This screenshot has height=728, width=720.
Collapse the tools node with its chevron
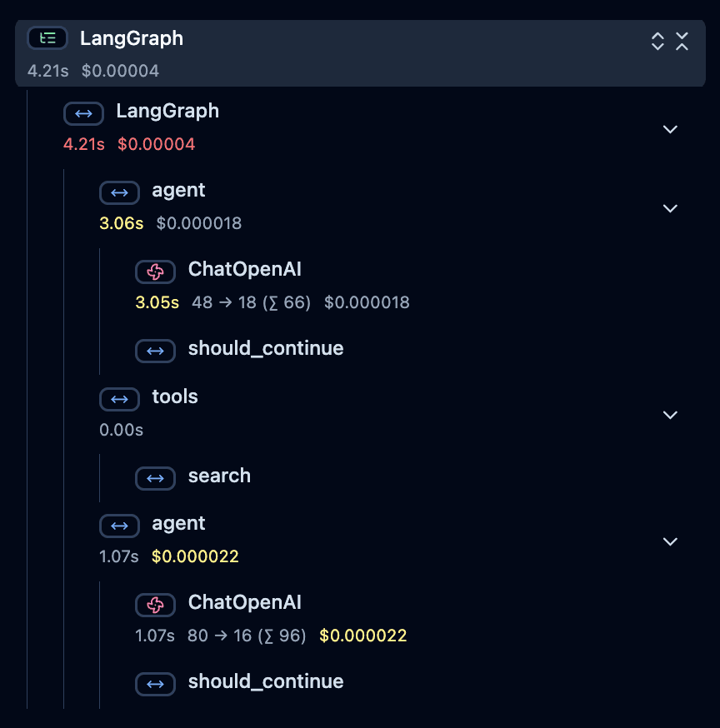tap(670, 415)
